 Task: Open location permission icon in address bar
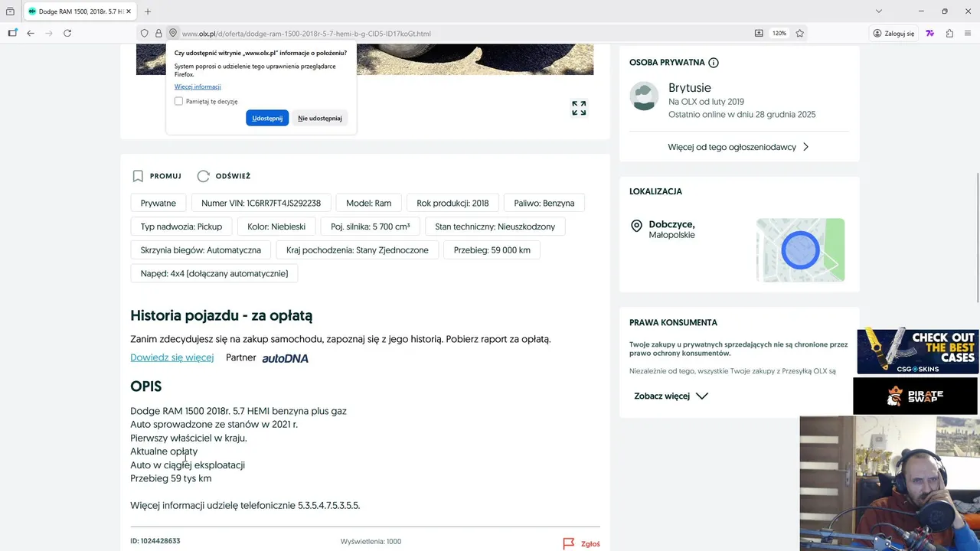point(173,33)
